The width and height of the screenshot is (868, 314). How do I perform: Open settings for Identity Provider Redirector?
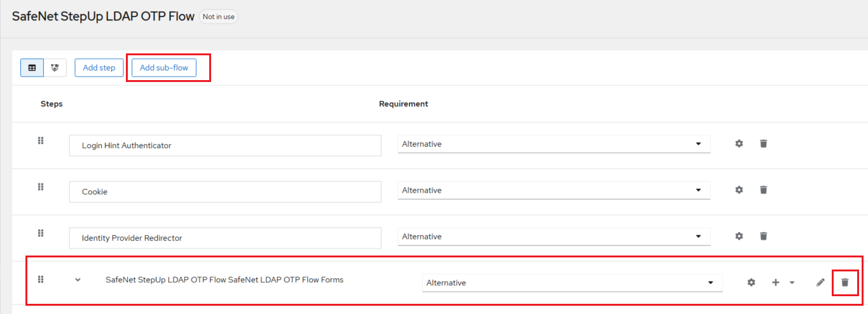pos(739,236)
